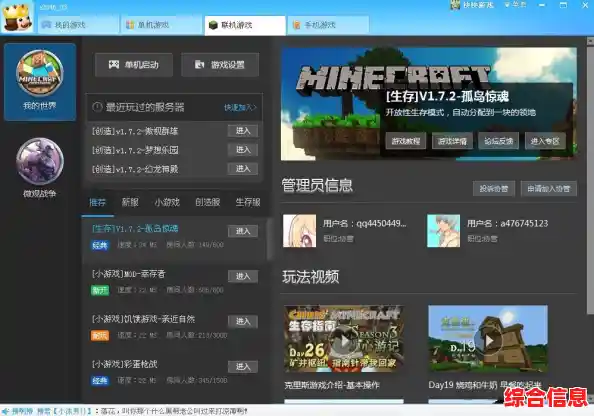Viewport: 594px width, 416px height.
Task: Click username 用户名：a476745123
Action: pos(508,224)
